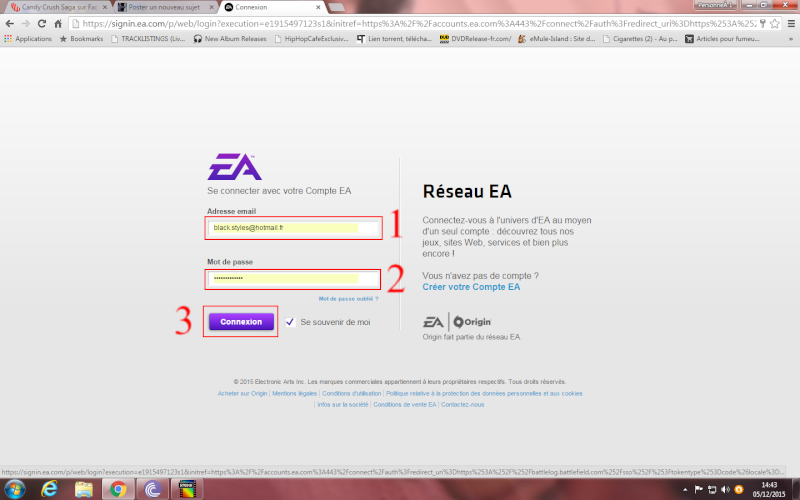
Task: Open the BitTorrent taskbar icon
Action: [153, 490]
